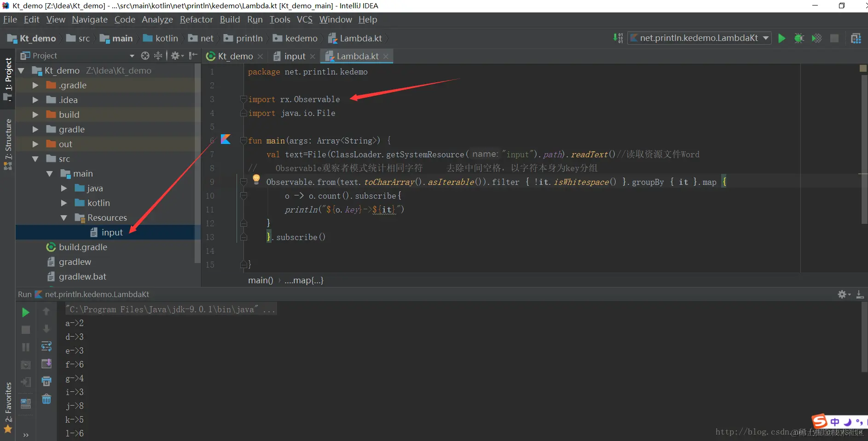Collapse the Resources folder
The image size is (868, 441).
64,218
